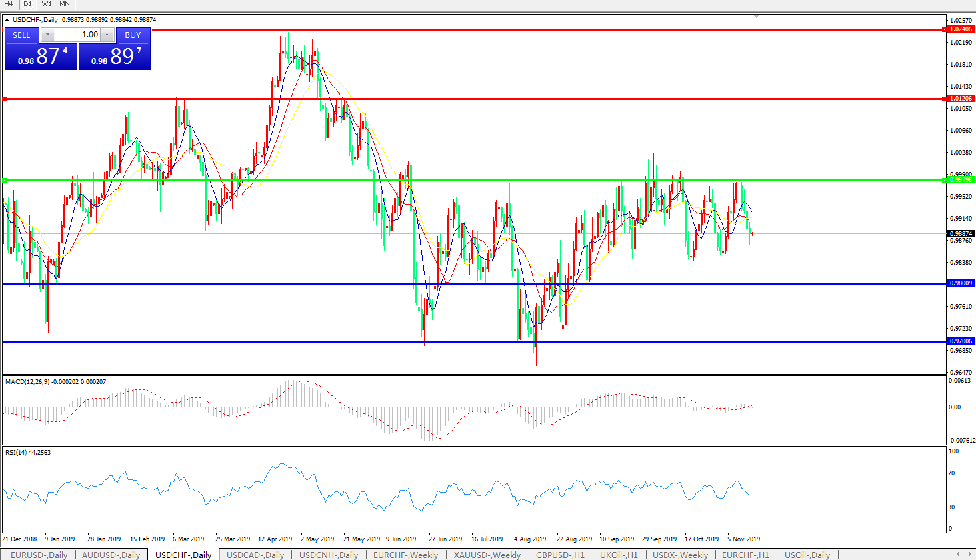The height and width of the screenshot is (560, 976).
Task: Go to the UKOil-,H1 chart tab
Action: click(x=619, y=555)
